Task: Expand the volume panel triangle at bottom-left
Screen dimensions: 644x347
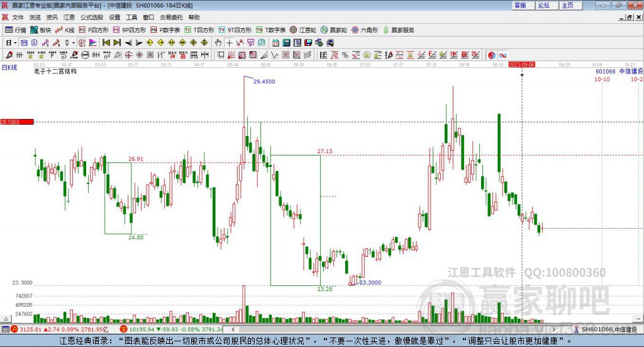Action: pyautogui.click(x=6, y=319)
